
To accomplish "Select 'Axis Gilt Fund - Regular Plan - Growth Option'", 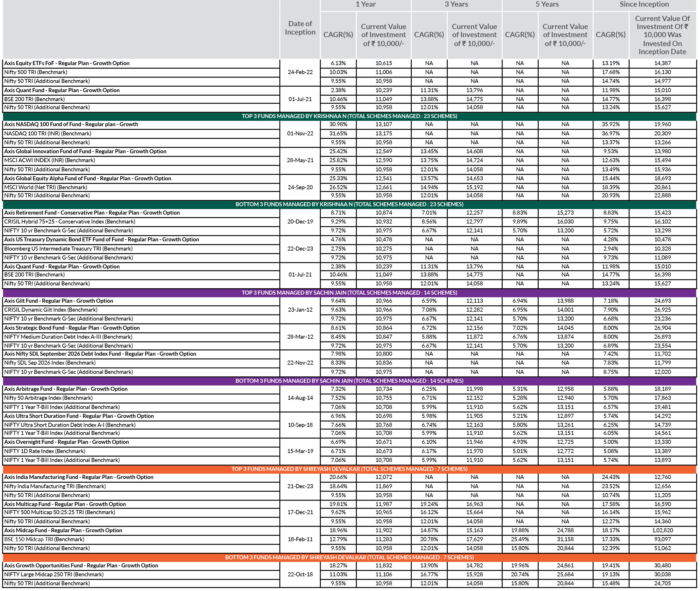I will [x=59, y=301].
